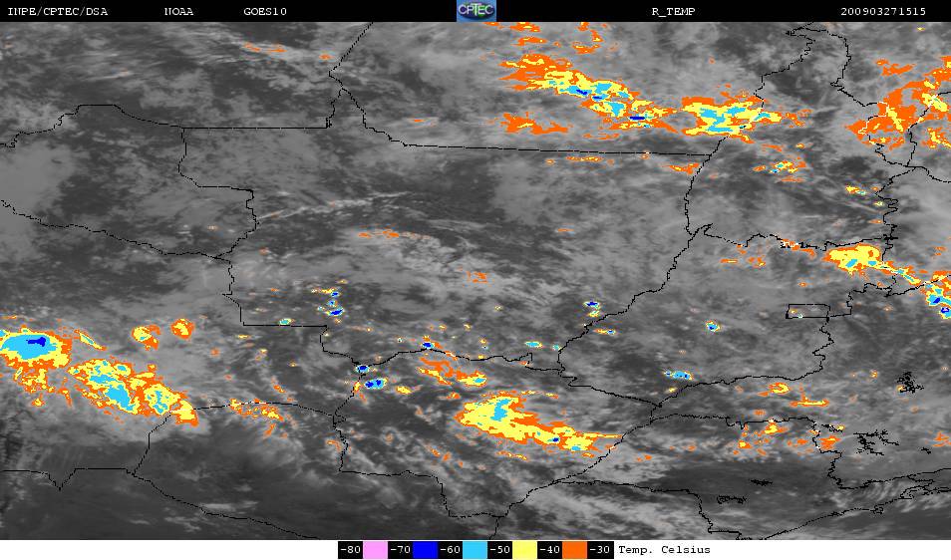Click the -70 legend value

[x=401, y=550]
